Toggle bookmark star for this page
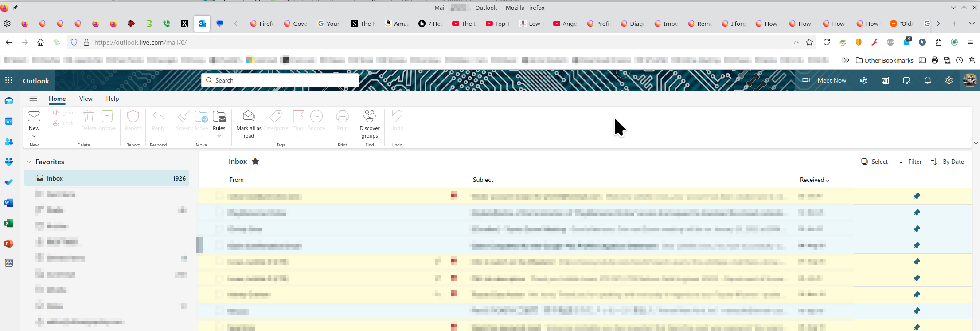 810,42
